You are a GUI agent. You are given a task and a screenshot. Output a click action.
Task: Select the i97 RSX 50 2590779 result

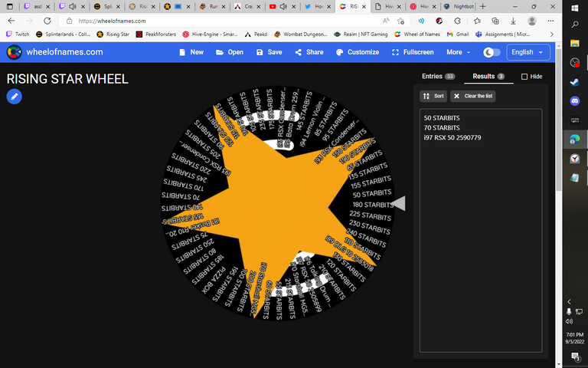pos(452,137)
